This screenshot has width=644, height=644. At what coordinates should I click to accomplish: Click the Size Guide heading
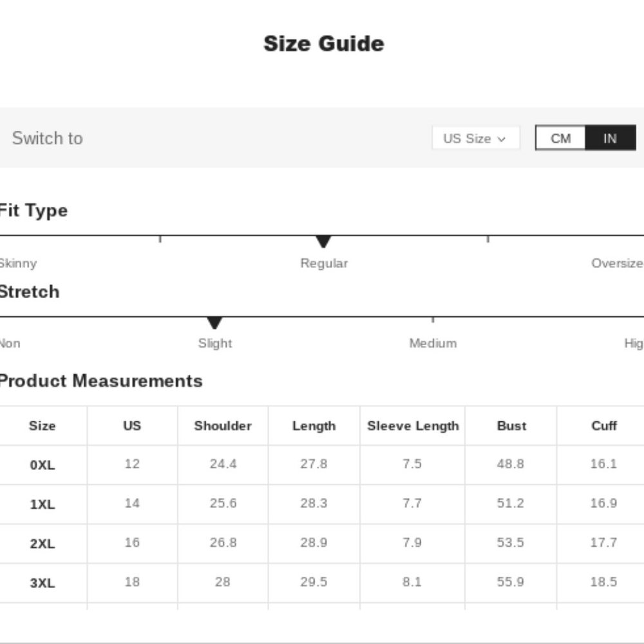[x=324, y=44]
